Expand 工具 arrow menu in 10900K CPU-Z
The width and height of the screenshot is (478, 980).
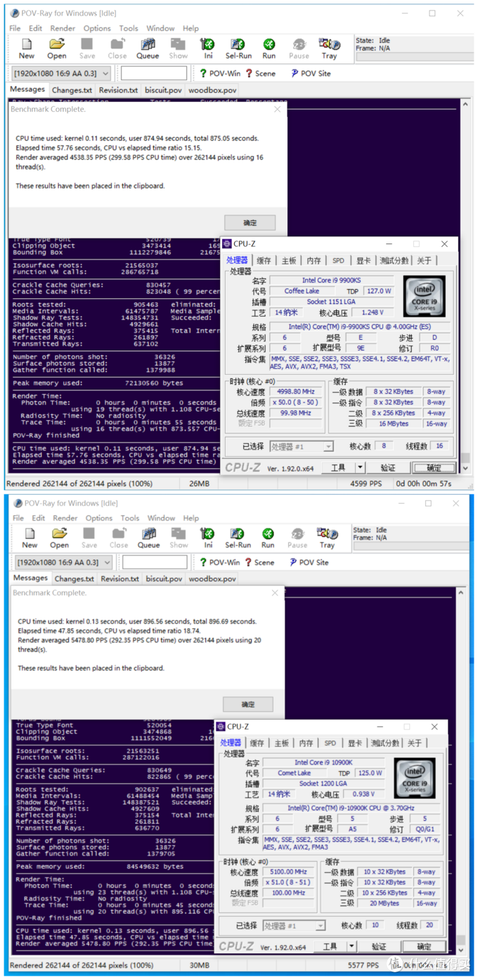[351, 947]
